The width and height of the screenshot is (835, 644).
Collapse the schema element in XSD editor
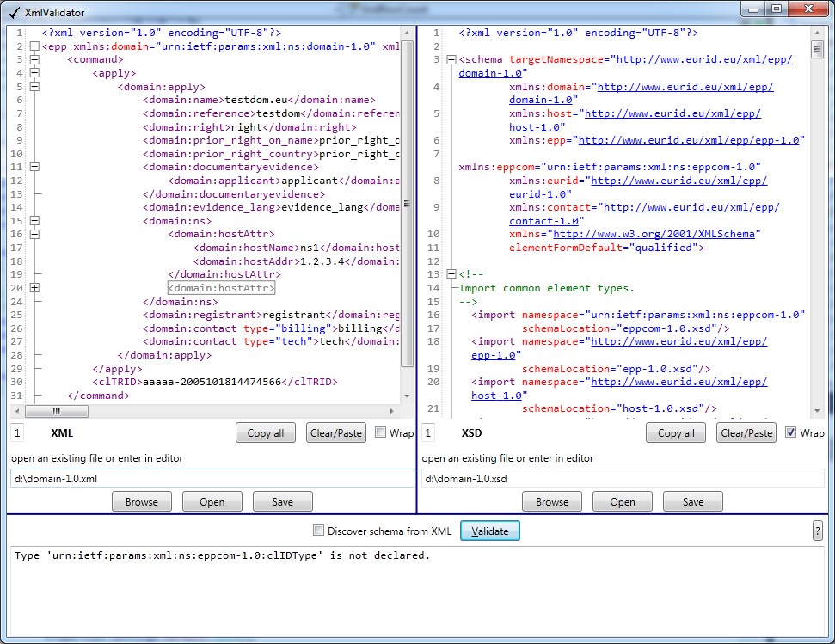(x=451, y=60)
